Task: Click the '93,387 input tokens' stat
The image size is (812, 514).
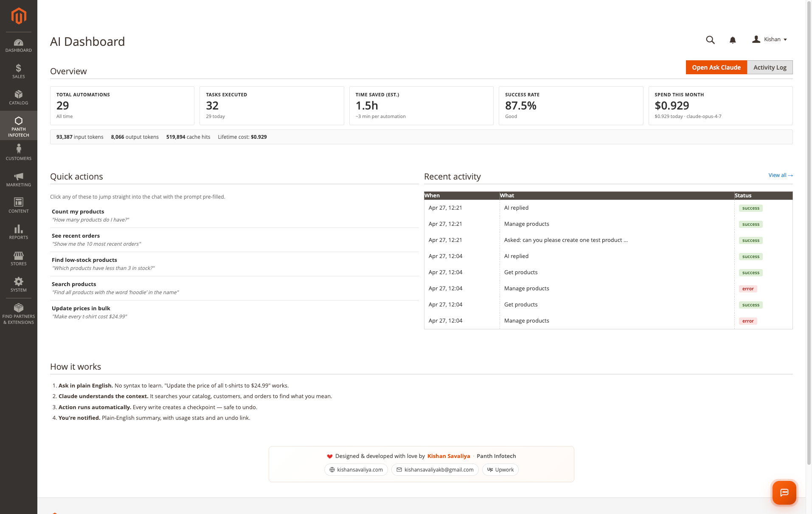Action: (80, 137)
